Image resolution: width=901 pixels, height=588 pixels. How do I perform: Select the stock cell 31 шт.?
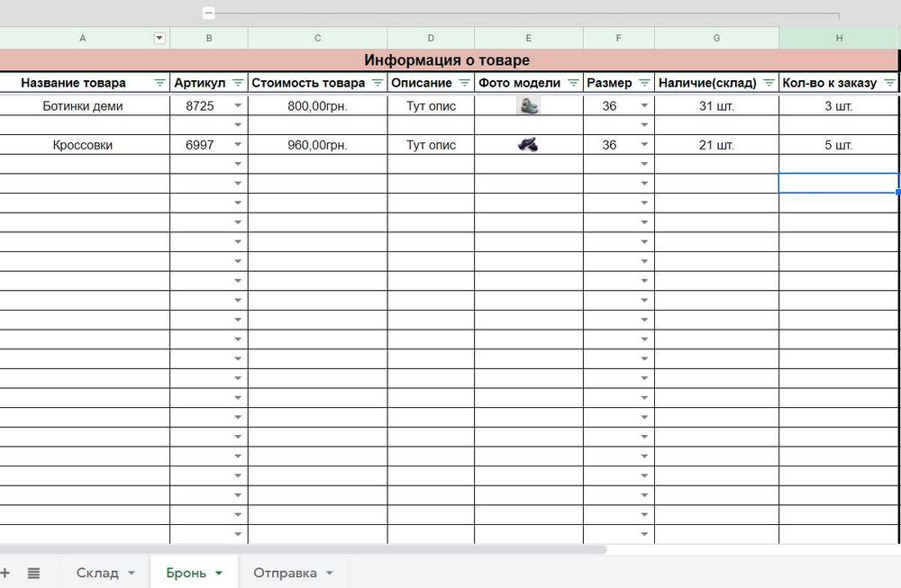click(716, 105)
